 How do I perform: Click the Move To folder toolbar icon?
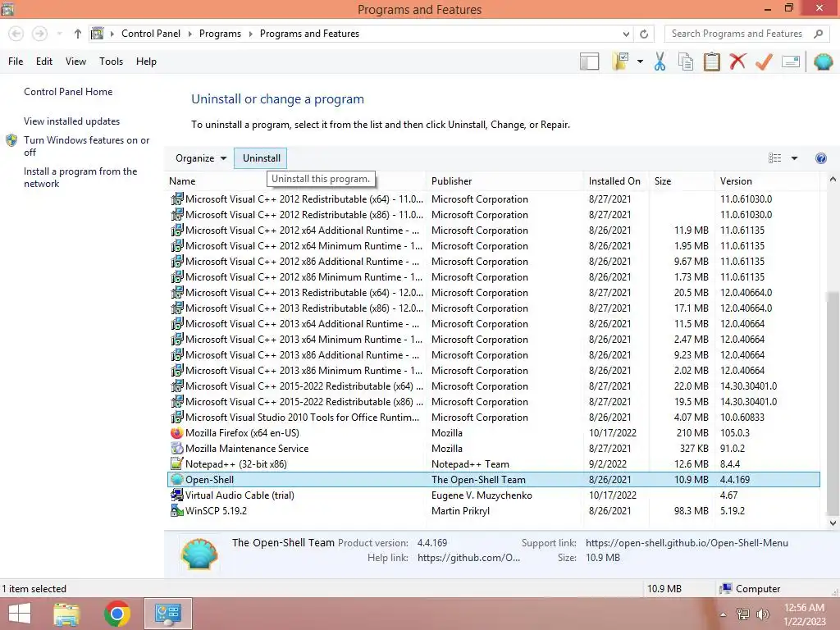(x=621, y=62)
